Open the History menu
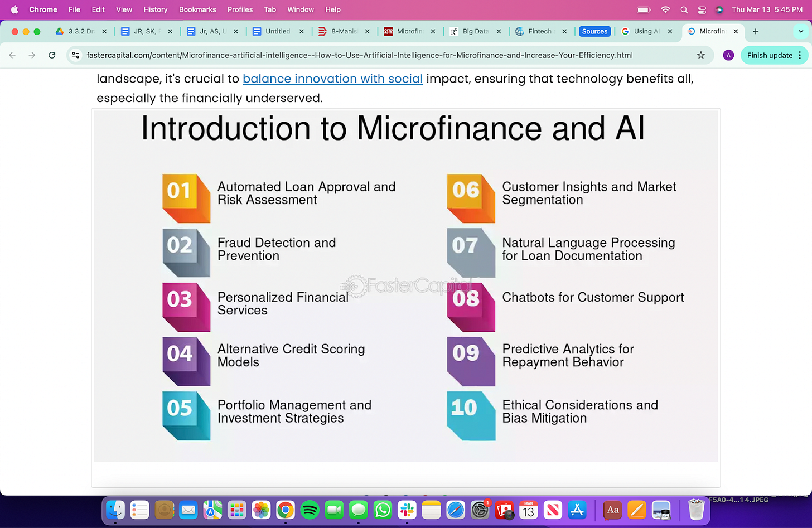This screenshot has width=812, height=528. click(156, 9)
